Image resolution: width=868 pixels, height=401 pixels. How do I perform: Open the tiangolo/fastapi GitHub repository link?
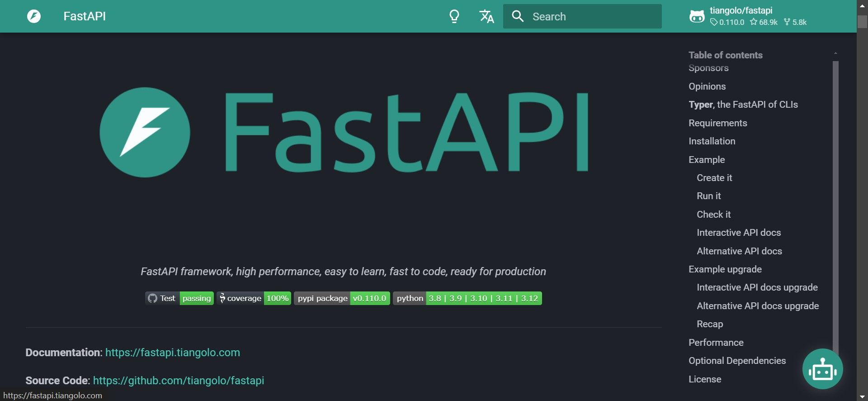pyautogui.click(x=748, y=16)
